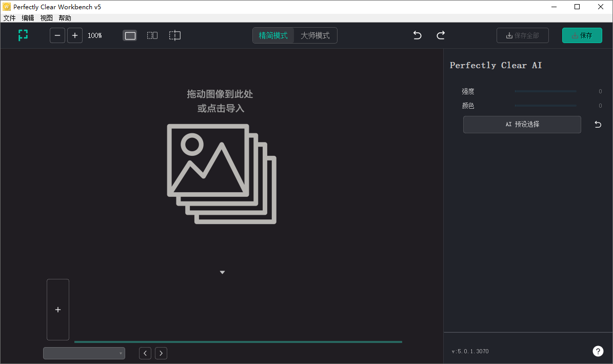Viewport: 613px width, 364px height.
Task: Click the 保存全部 button
Action: pyautogui.click(x=522, y=35)
